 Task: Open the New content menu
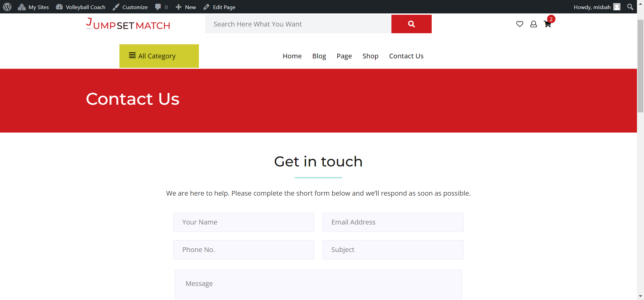coord(186,7)
